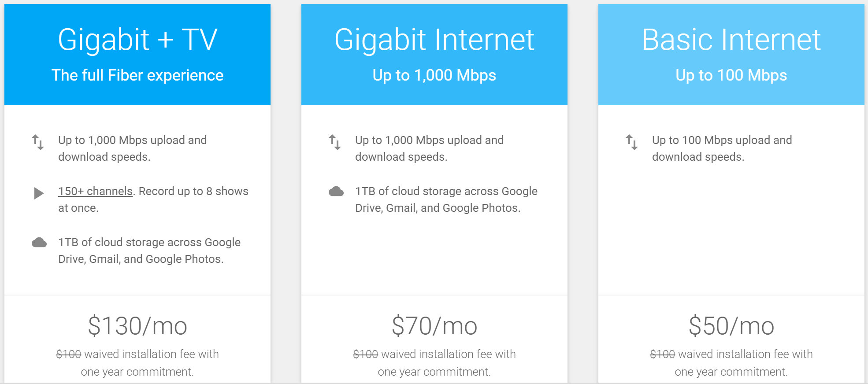Viewport: 868px width, 384px height.
Task: Click cloud storage icon in Gigabit + TV card
Action: [39, 243]
